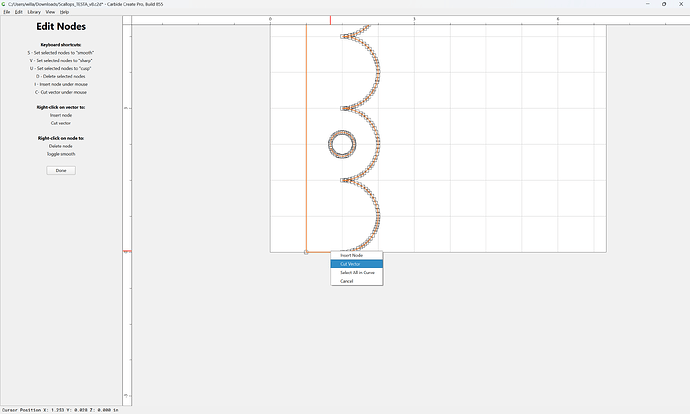Open the View menu
The height and width of the screenshot is (414, 690).
click(x=50, y=12)
